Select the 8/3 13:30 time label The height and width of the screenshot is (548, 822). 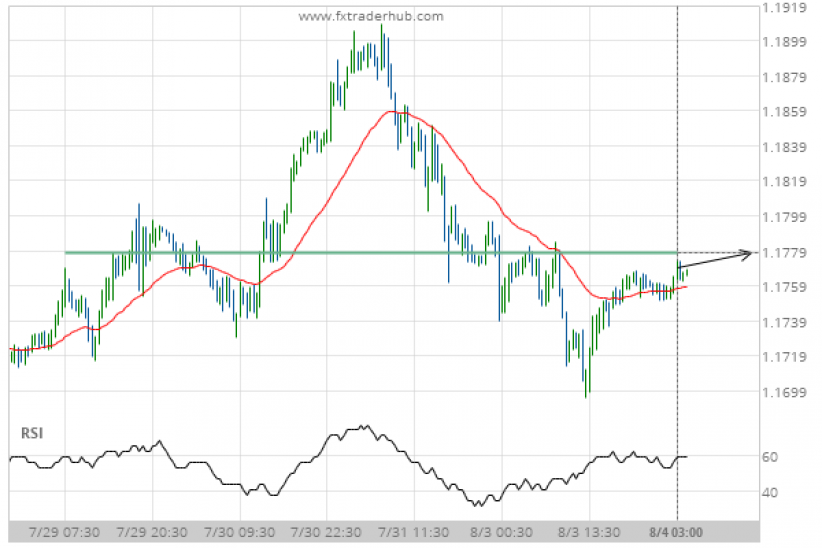(x=589, y=533)
